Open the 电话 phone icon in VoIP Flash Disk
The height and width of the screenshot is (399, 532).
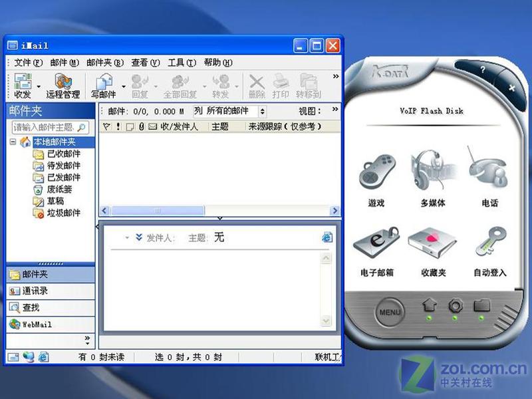coord(488,168)
